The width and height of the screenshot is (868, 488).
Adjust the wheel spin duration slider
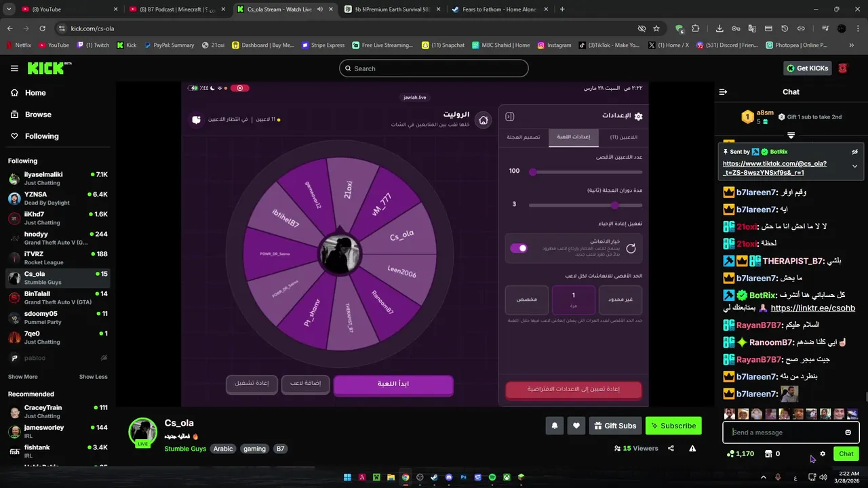click(x=614, y=205)
